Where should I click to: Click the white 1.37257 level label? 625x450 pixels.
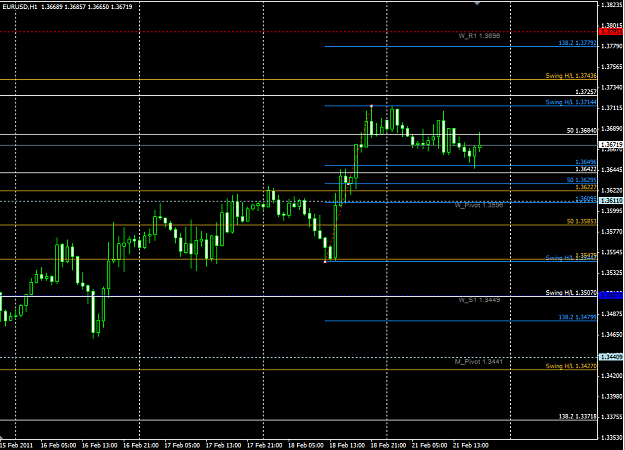pos(586,92)
